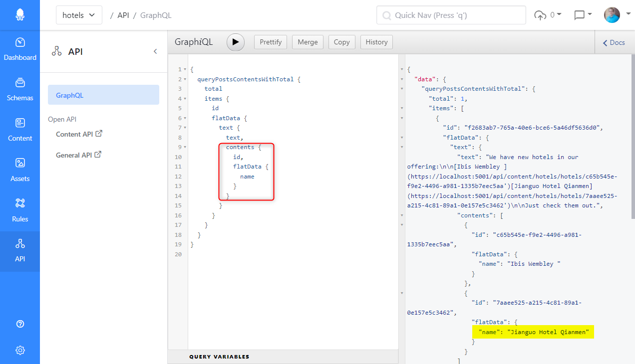Screen dimensions: 635x364
Task: Click the result pane scrollbar
Action: click(633, 137)
